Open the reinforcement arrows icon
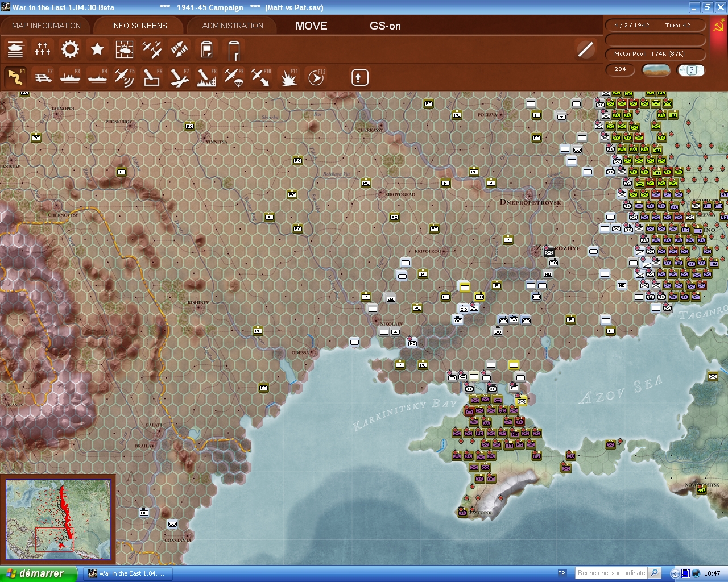This screenshot has width=728, height=582. [x=179, y=50]
